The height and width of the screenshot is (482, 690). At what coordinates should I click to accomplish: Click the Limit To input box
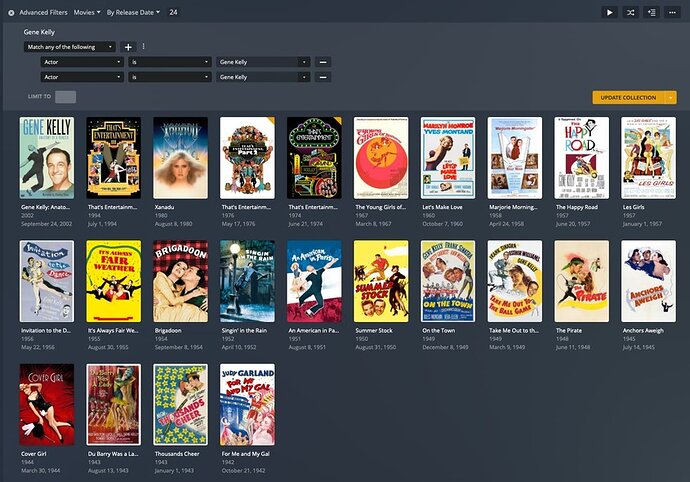point(66,97)
